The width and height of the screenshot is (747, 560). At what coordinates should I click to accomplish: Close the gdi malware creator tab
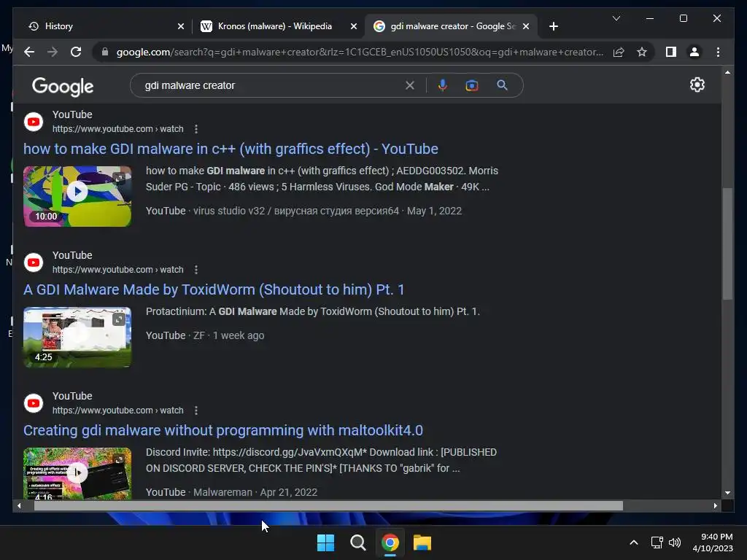pyautogui.click(x=526, y=26)
